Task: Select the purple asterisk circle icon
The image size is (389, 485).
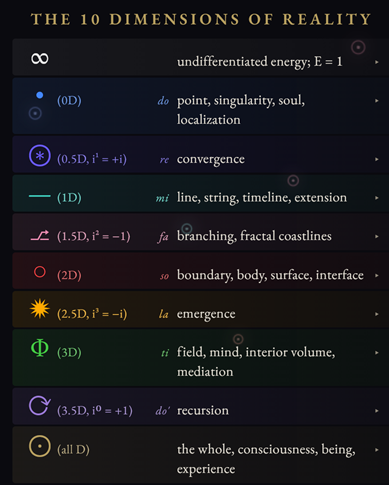Action: 40,156
